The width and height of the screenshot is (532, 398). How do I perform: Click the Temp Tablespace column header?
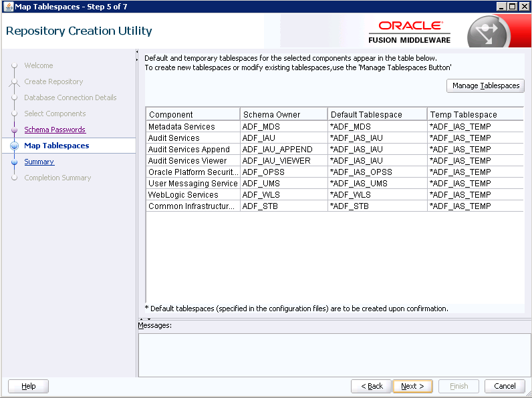click(475, 114)
